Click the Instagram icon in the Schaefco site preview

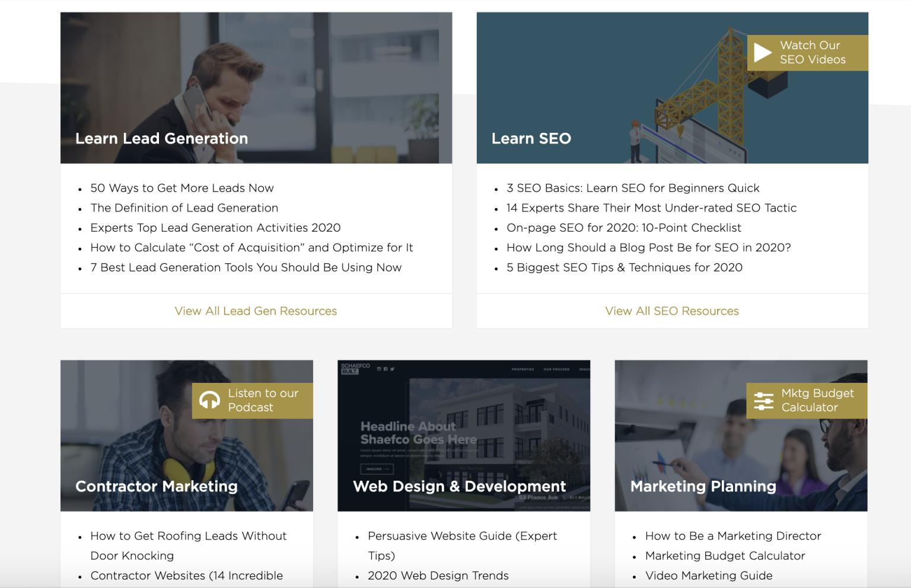[x=378, y=369]
